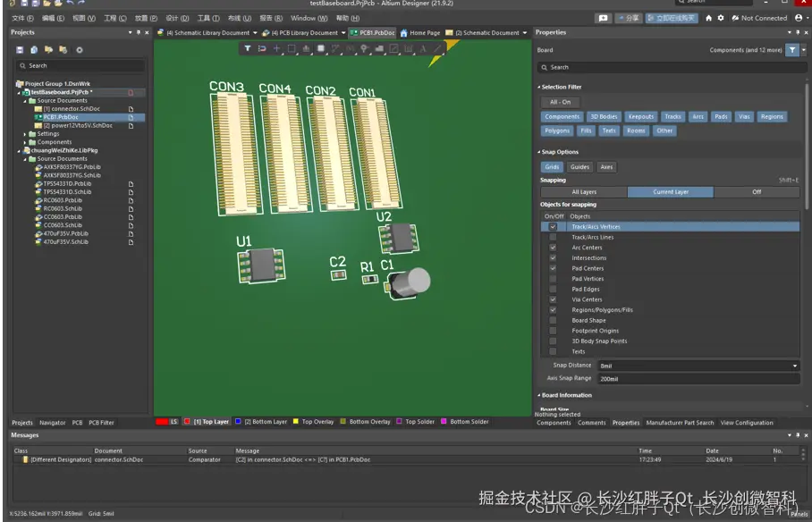Image resolution: width=812 pixels, height=522 pixels.
Task: Open the Snap Distance dropdown
Action: [794, 366]
